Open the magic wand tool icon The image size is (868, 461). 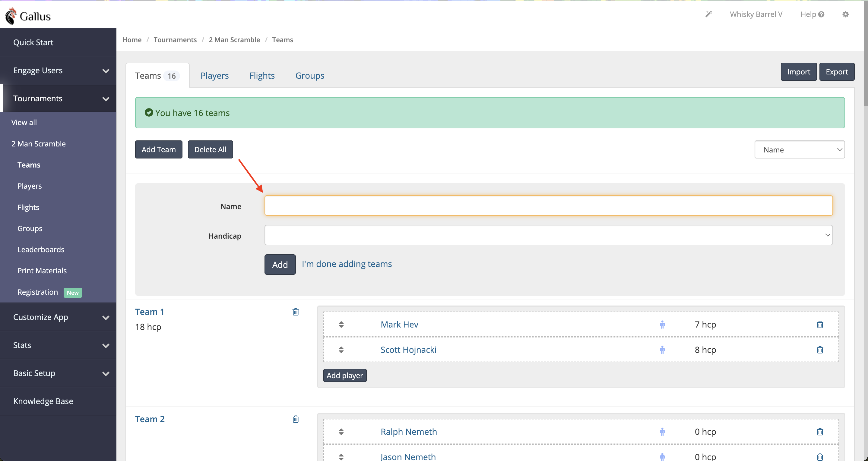tap(709, 14)
